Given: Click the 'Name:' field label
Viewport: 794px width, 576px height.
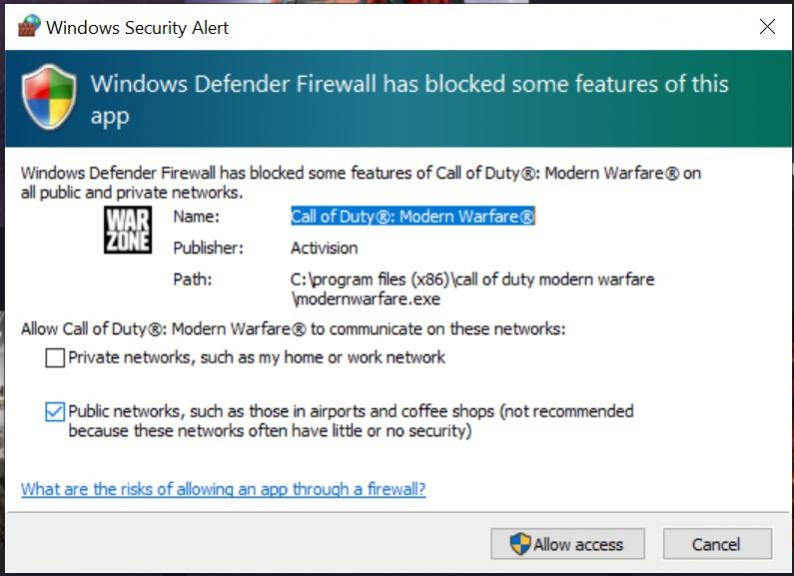Looking at the screenshot, I should pos(196,217).
